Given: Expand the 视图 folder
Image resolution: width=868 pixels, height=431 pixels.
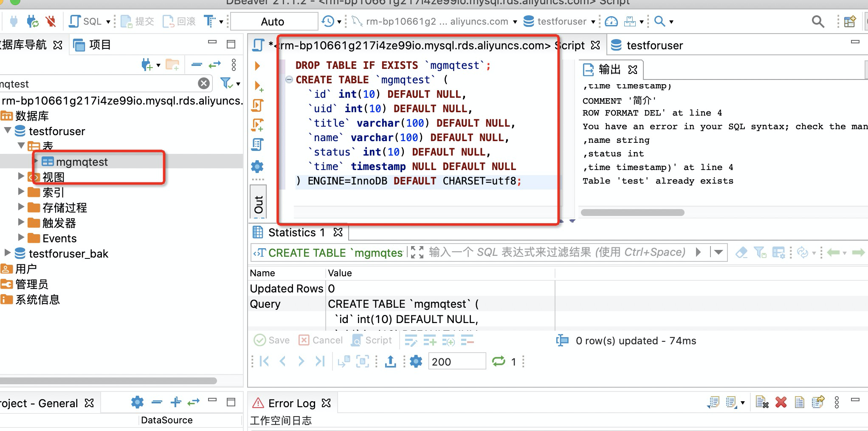Looking at the screenshot, I should (x=21, y=176).
